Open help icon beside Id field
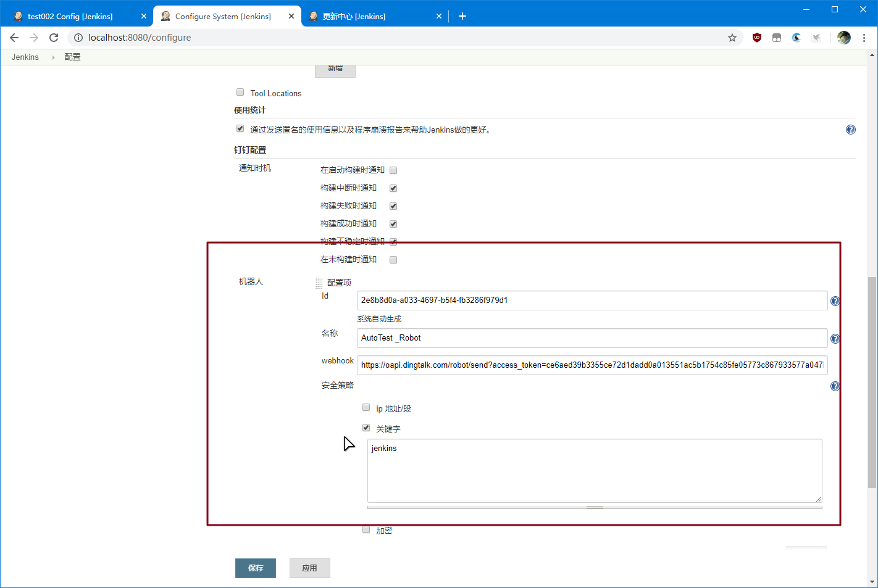Image resolution: width=878 pixels, height=588 pixels. [x=835, y=301]
